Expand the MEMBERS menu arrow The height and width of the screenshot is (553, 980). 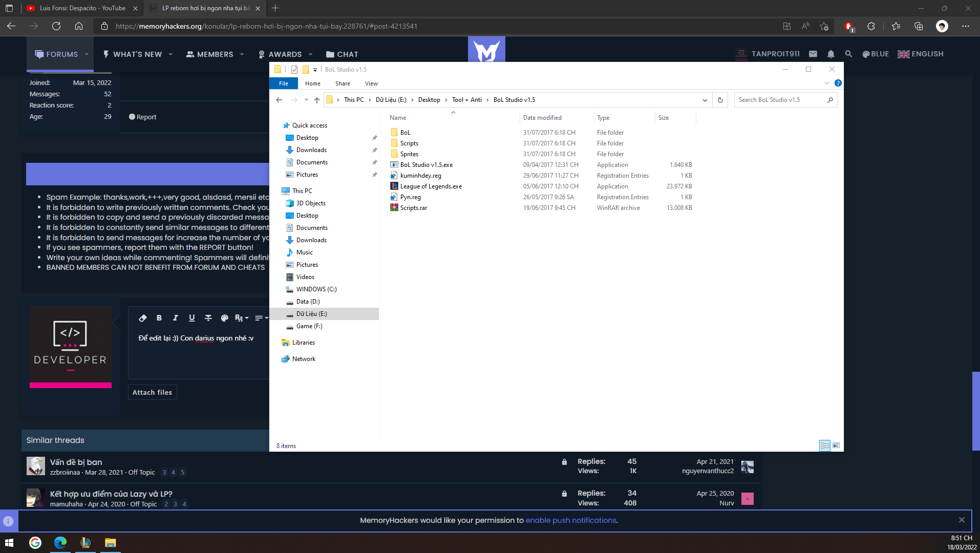pos(242,54)
